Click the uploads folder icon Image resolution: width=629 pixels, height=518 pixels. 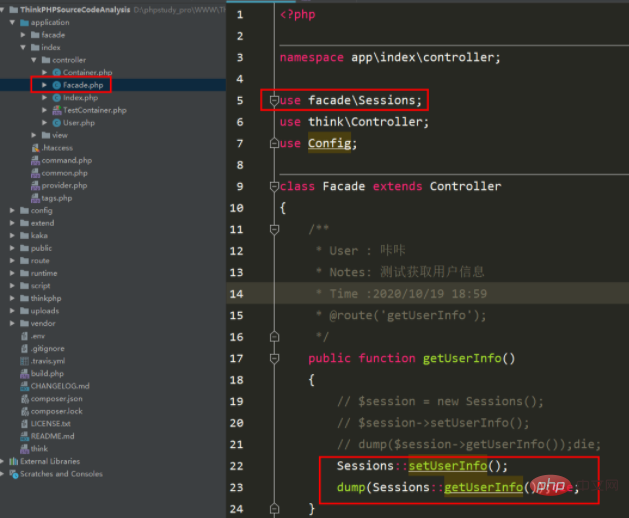coord(24,311)
